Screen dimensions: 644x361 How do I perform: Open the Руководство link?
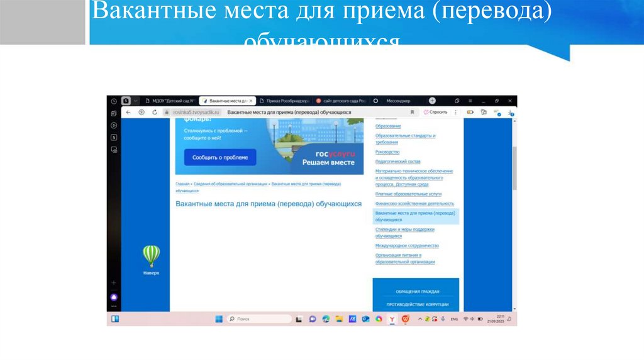[387, 152]
